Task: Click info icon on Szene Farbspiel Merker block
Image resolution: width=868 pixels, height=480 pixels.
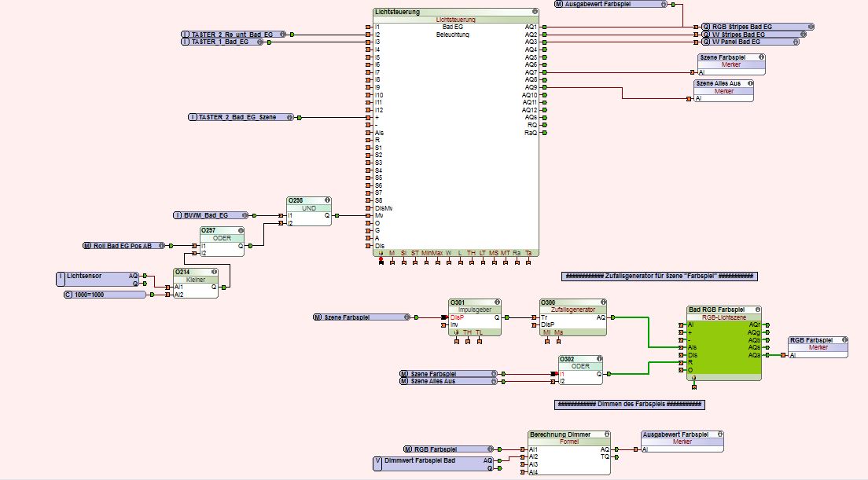Action: click(x=761, y=57)
